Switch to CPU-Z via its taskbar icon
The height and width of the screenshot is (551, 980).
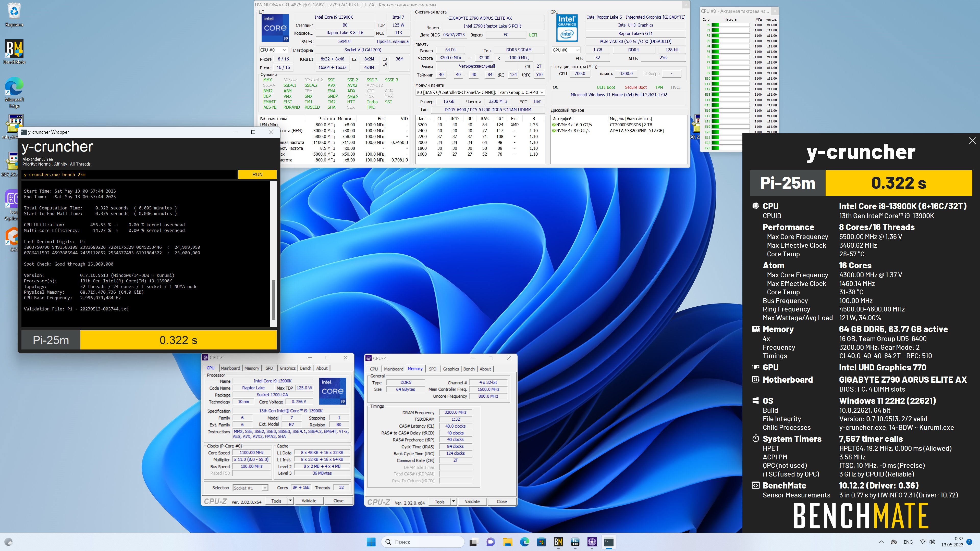592,542
